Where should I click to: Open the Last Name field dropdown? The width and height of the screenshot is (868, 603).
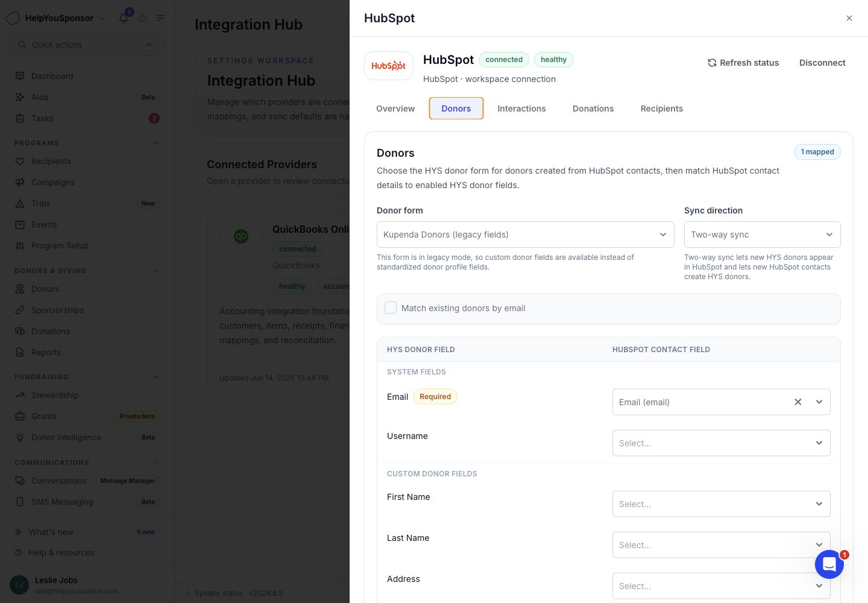click(x=722, y=545)
